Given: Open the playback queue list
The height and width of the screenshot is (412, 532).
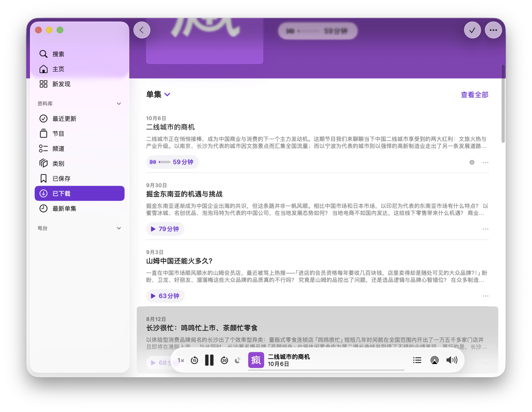Looking at the screenshot, I should [417, 360].
